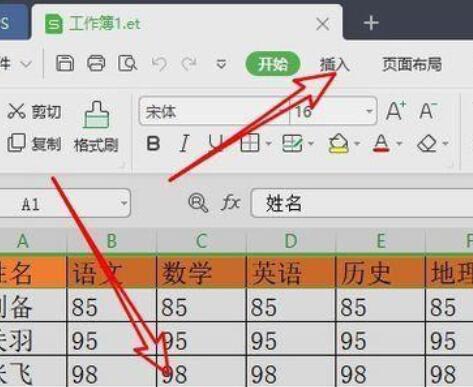Select the 英语 header cell
The height and width of the screenshot is (387, 473).
coord(291,272)
